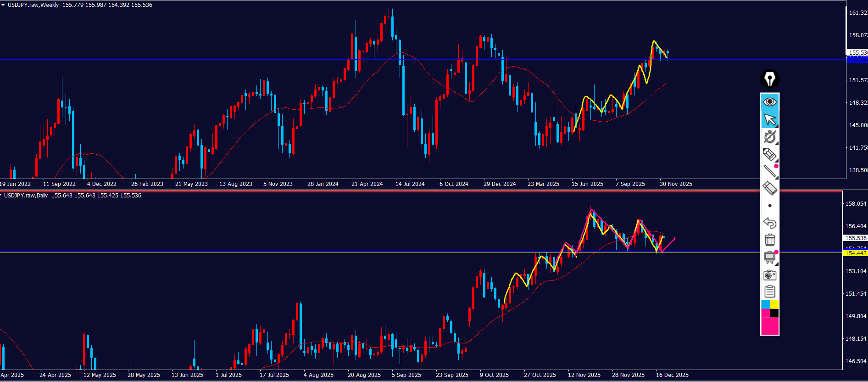868x382 pixels.
Task: Select the line drawing tool
Action: pyautogui.click(x=769, y=171)
